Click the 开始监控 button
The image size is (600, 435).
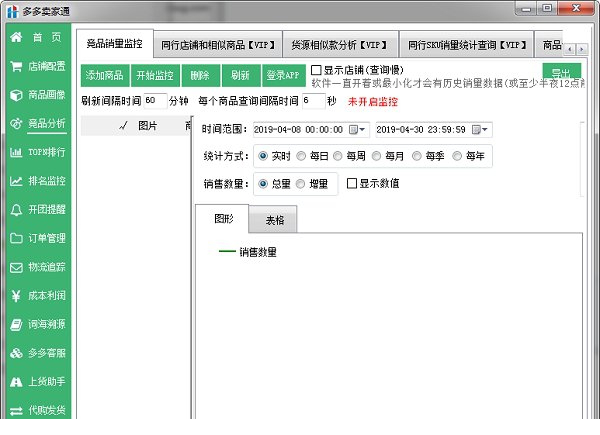point(155,75)
